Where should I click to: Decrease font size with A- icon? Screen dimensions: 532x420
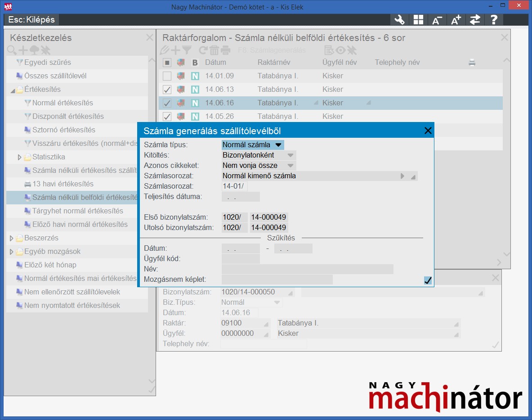(x=437, y=20)
